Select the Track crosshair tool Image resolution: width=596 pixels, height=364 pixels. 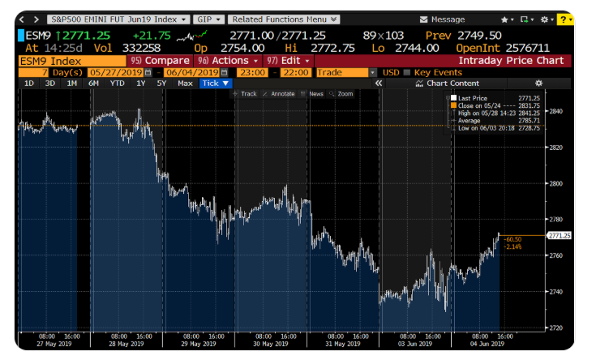tap(235, 94)
